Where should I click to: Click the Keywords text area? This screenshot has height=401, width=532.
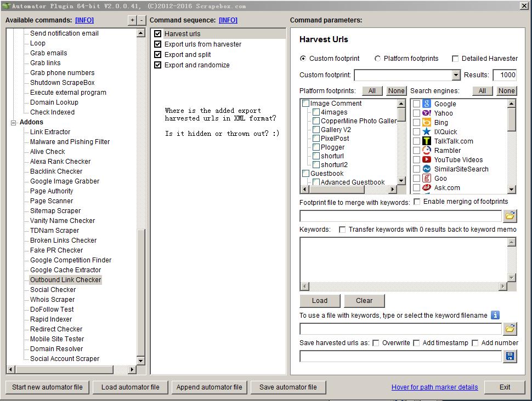pos(404,260)
